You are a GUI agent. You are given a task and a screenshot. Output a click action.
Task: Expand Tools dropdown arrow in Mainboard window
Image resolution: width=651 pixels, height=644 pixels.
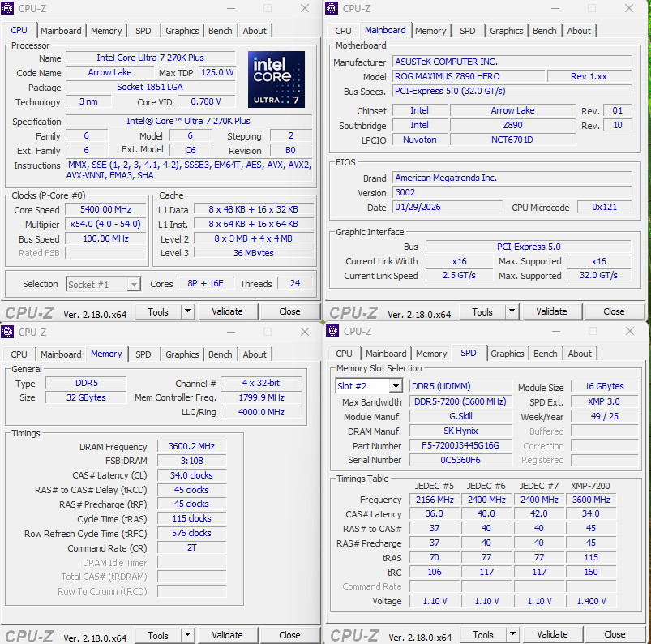point(512,311)
